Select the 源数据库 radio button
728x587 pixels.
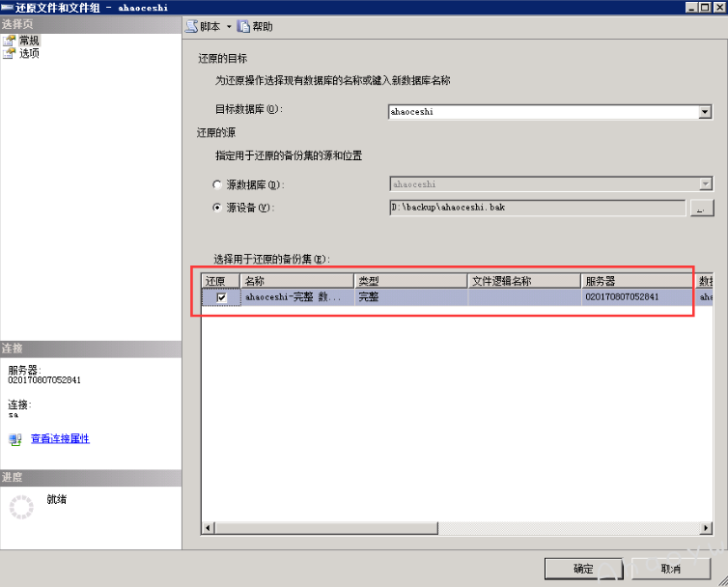coord(216,184)
